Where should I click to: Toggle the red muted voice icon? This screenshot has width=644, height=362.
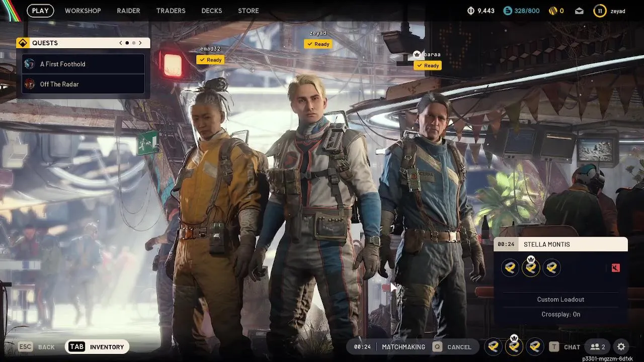coord(615,268)
